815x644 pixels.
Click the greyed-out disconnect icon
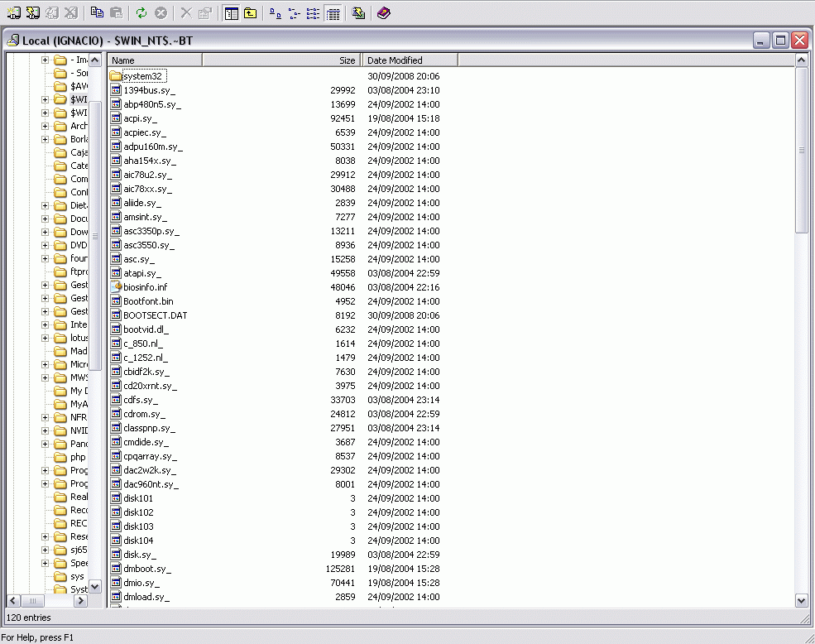[52, 13]
